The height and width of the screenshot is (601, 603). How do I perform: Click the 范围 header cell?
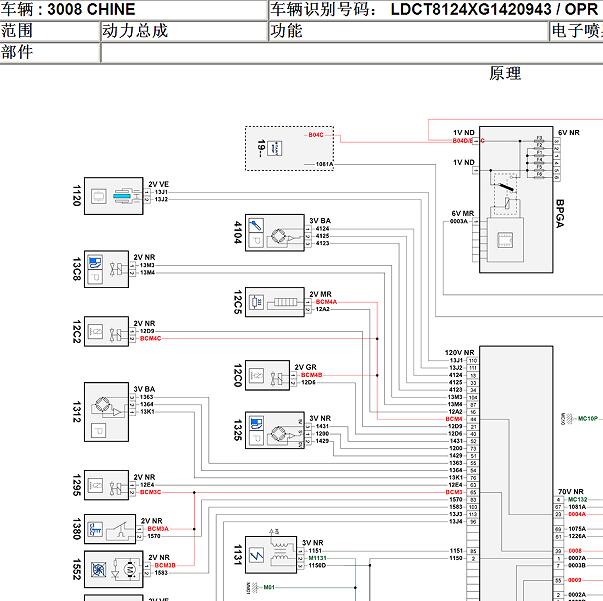point(50,31)
